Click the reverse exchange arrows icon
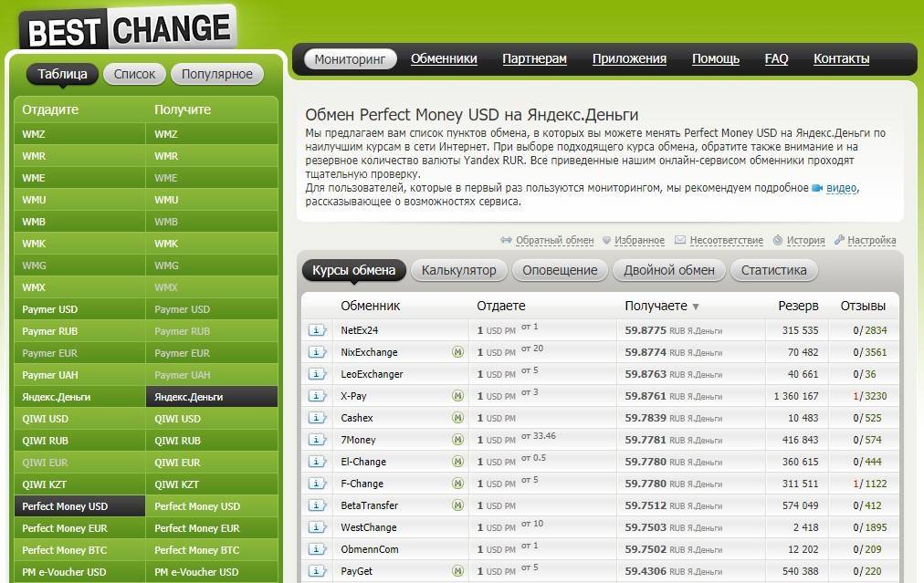 pos(507,241)
